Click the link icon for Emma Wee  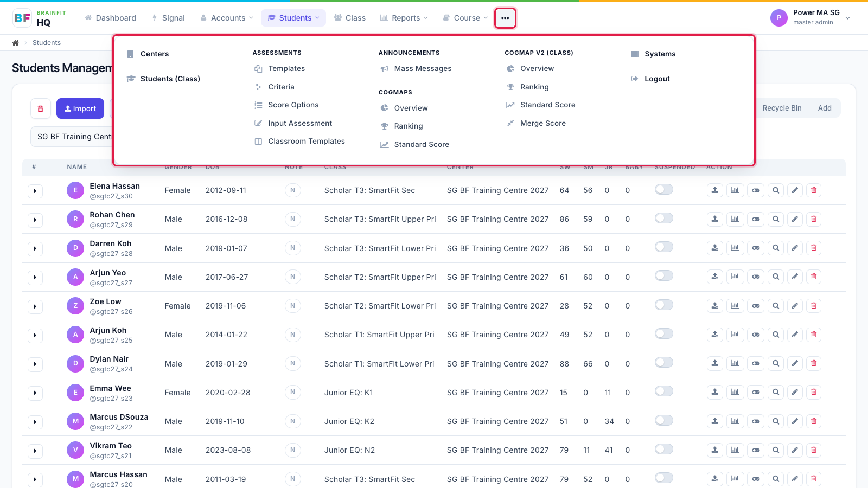point(756,392)
